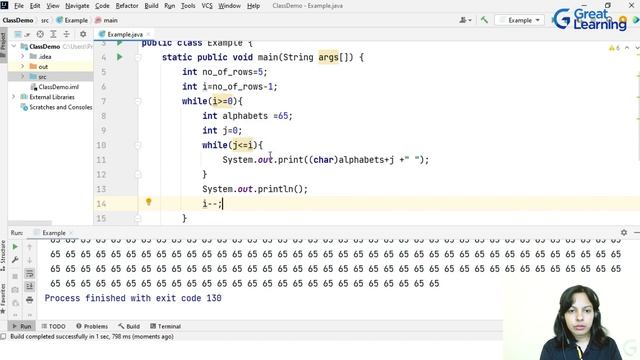640x360 pixels.
Task: Click the tool window quick access icon in status bar
Action: pos(3,336)
